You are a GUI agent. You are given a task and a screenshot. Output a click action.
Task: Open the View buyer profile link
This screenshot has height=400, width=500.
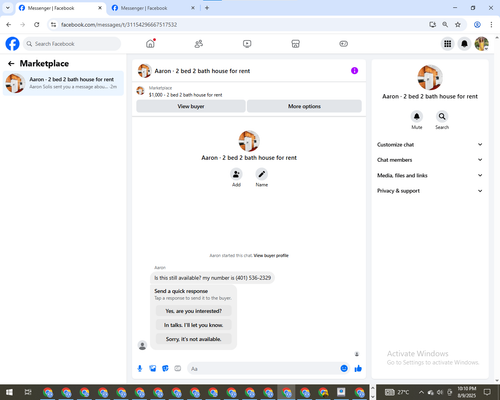click(x=271, y=256)
